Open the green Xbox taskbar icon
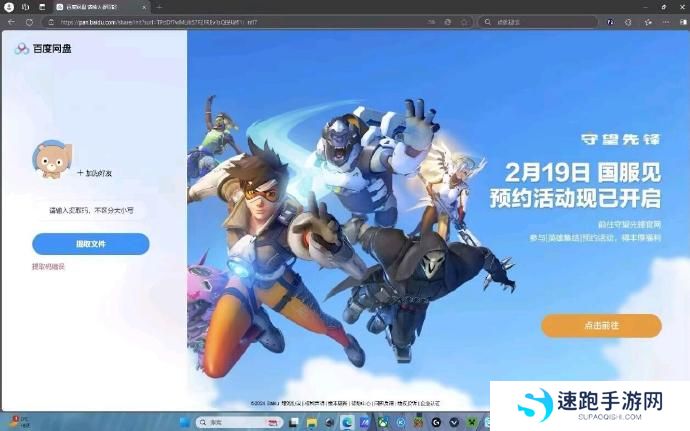This screenshot has width=690, height=431. click(x=383, y=423)
